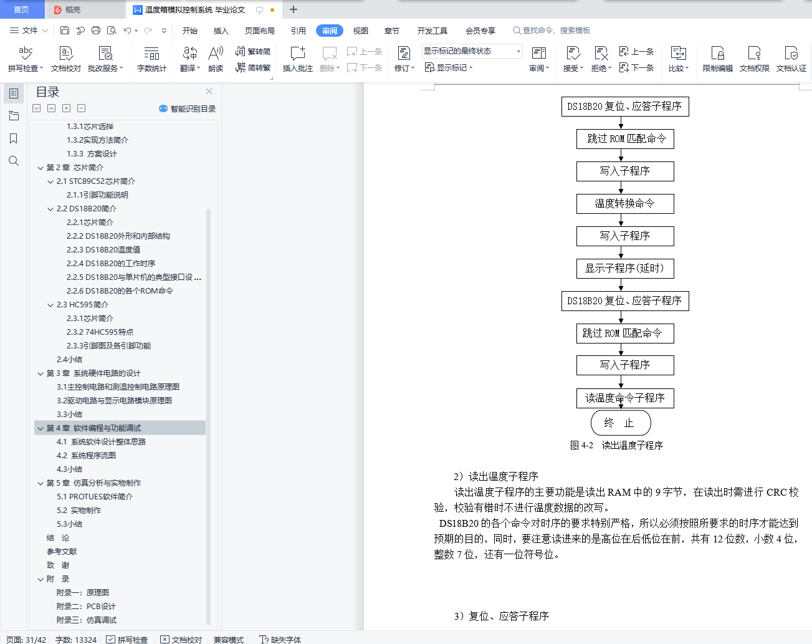The image size is (812, 644).
Task: Jump to 附录二: PCB设计 in outline
Action: click(86, 607)
